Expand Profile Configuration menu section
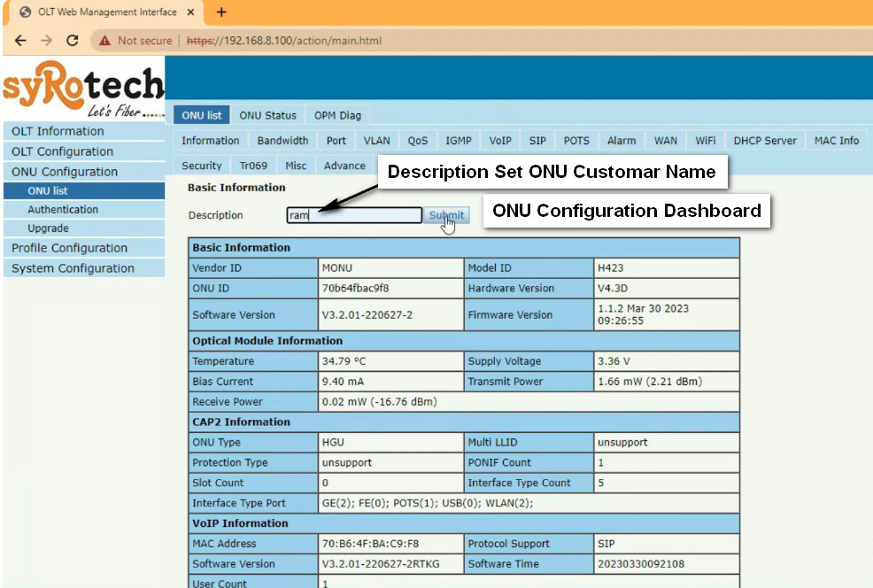Image resolution: width=873 pixels, height=588 pixels. [x=69, y=248]
